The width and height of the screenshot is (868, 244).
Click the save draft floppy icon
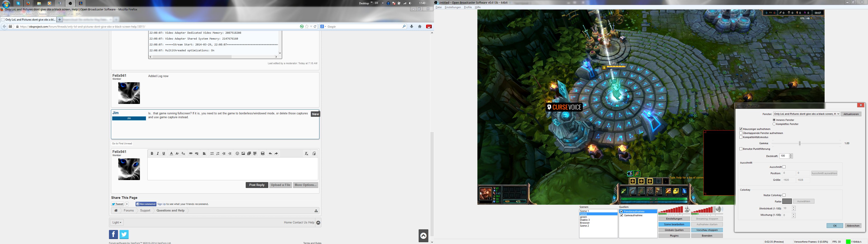pos(263,154)
